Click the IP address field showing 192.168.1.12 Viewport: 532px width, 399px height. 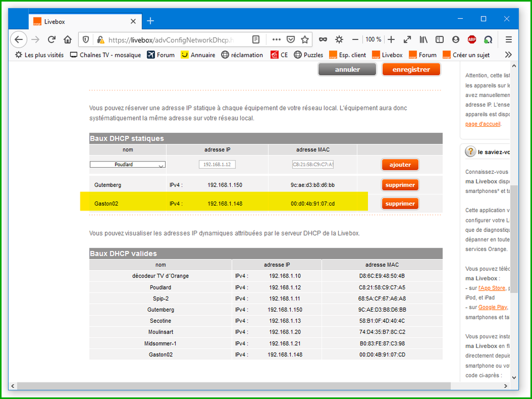217,165
